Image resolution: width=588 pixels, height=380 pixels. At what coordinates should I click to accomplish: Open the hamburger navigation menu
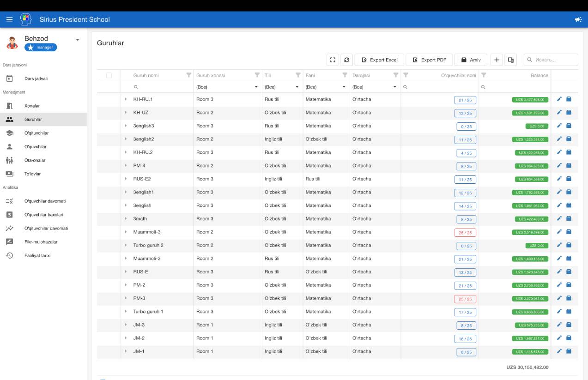click(x=9, y=19)
